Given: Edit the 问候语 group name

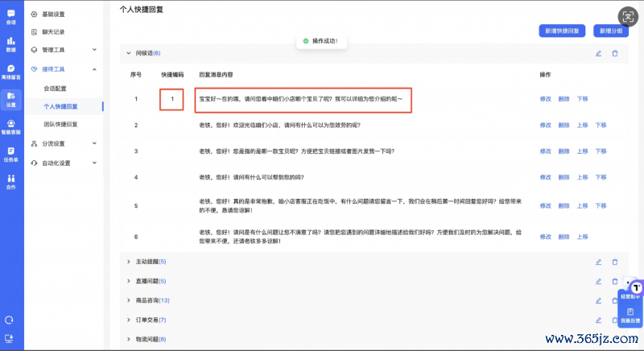Looking at the screenshot, I should tap(598, 53).
